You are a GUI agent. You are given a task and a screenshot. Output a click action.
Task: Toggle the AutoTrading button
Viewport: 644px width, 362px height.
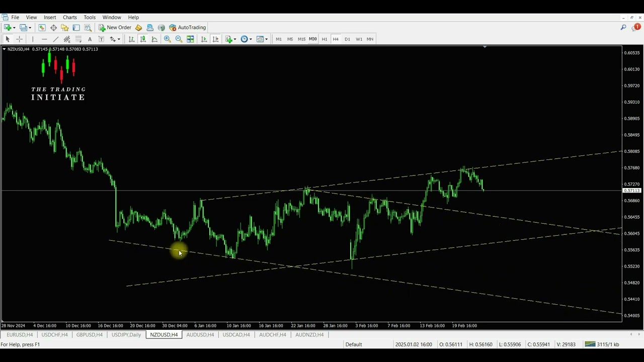point(187,28)
